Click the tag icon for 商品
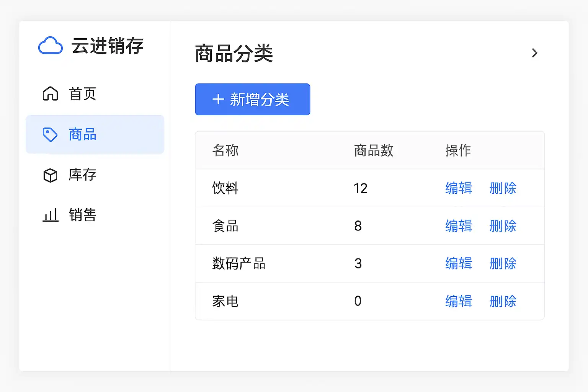 coord(50,135)
